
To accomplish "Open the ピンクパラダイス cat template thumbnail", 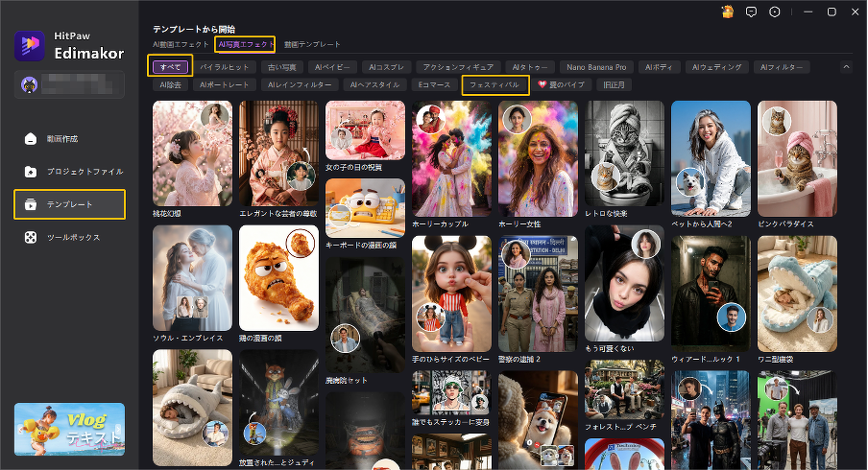I will [797, 158].
